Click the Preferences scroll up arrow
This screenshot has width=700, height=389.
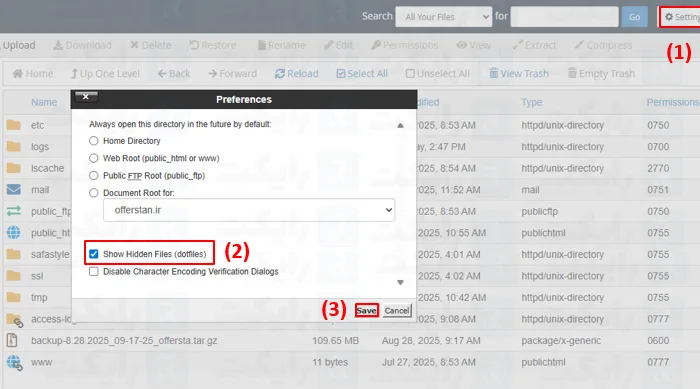(400, 125)
